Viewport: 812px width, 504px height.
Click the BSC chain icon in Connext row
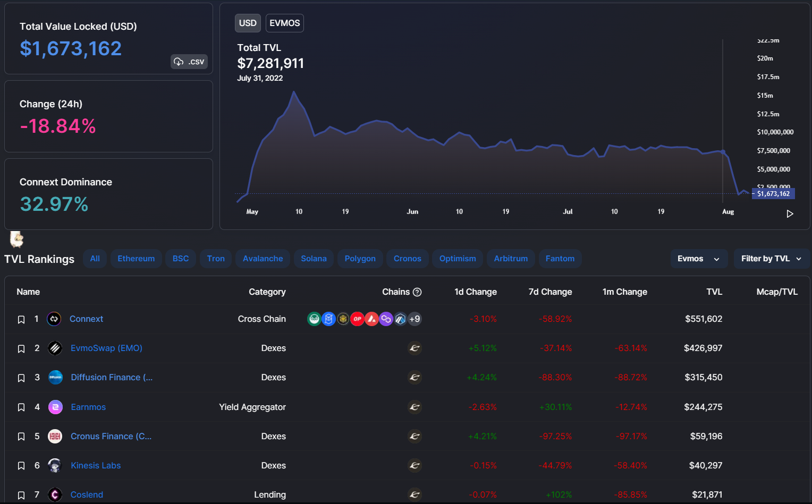click(x=343, y=319)
